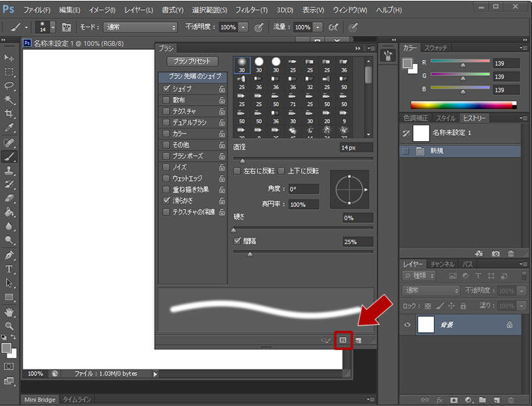
Task: Click the R color slider
Action: coord(460,61)
